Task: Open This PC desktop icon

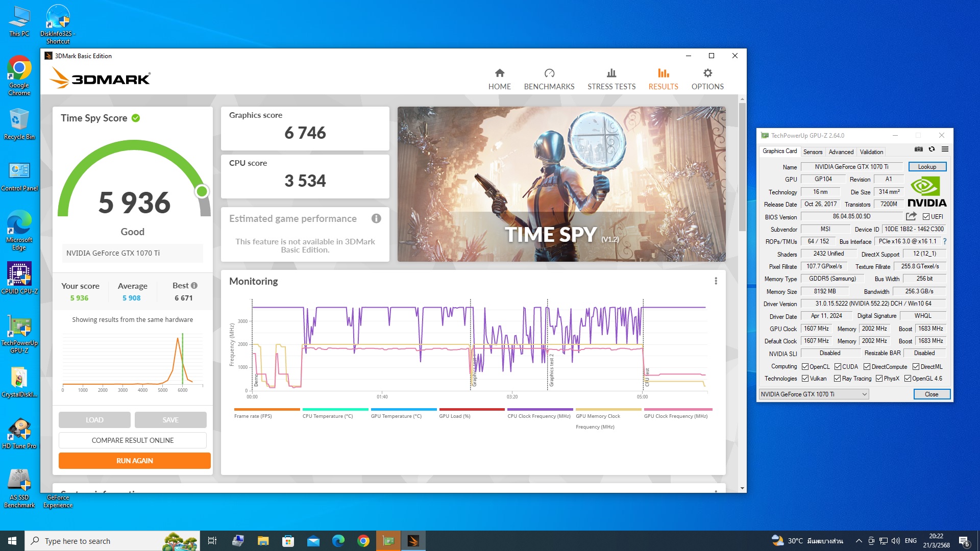Action: [19, 21]
